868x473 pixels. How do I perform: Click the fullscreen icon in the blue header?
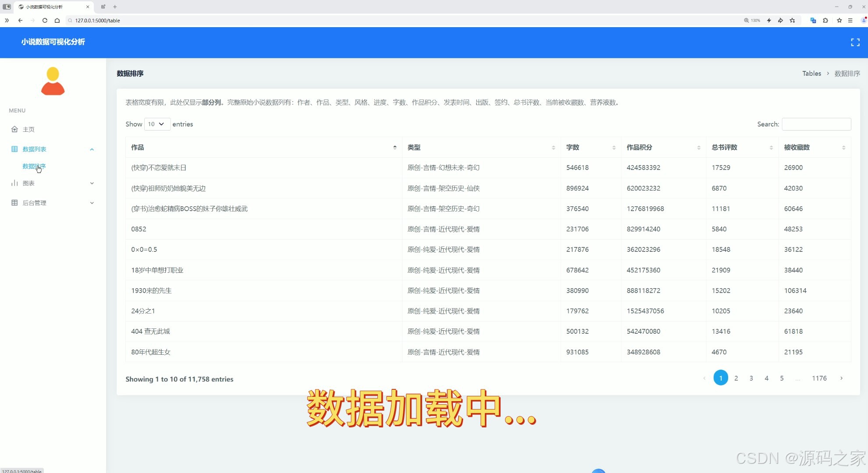[x=855, y=42]
